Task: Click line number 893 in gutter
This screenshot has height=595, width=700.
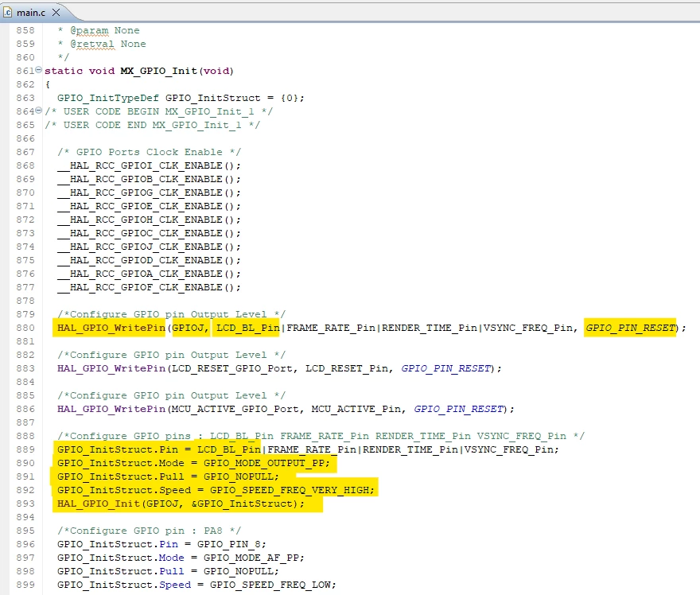Action: pos(25,504)
